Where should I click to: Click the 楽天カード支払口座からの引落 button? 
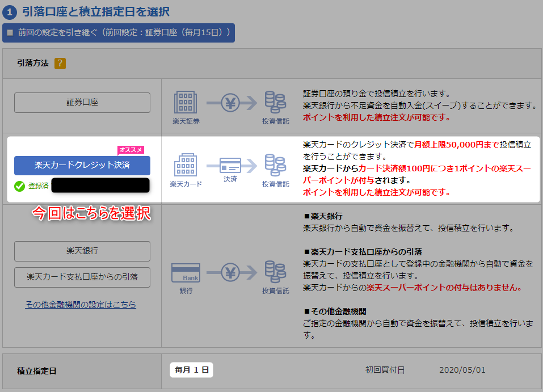(x=82, y=277)
